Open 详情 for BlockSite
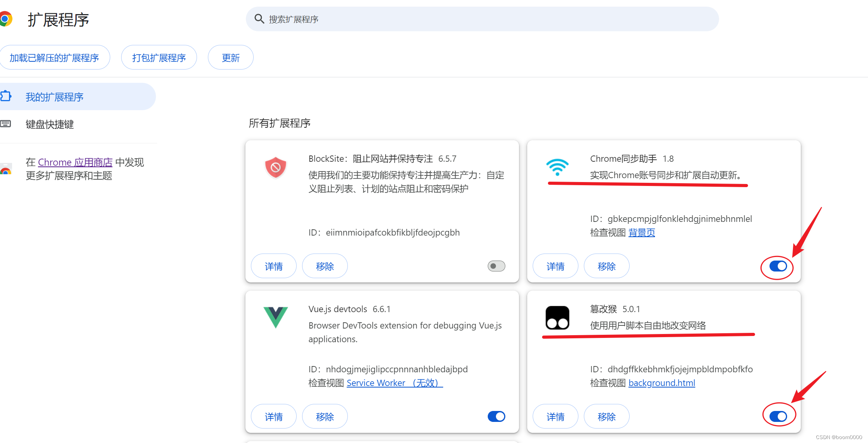This screenshot has width=868, height=443. coord(274,266)
